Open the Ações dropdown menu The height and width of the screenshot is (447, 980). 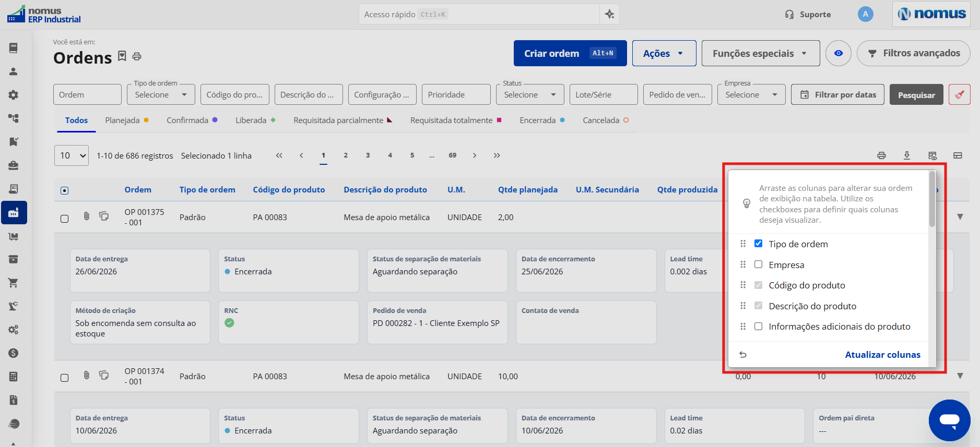(664, 53)
